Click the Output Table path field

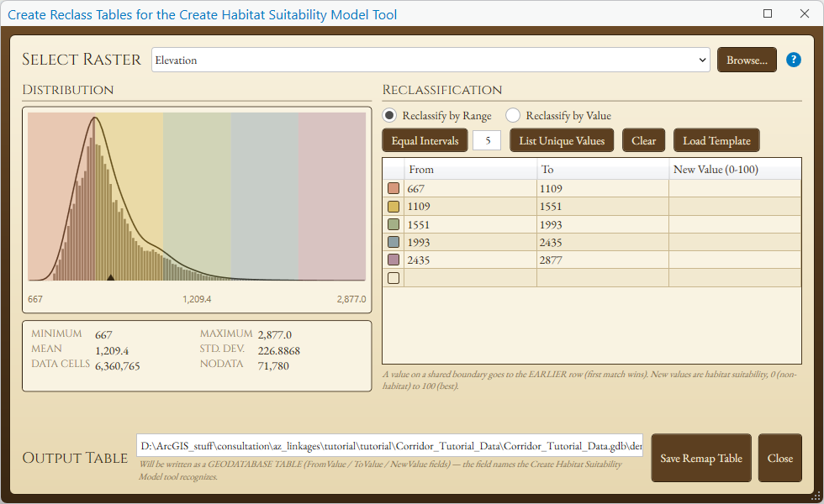point(389,446)
